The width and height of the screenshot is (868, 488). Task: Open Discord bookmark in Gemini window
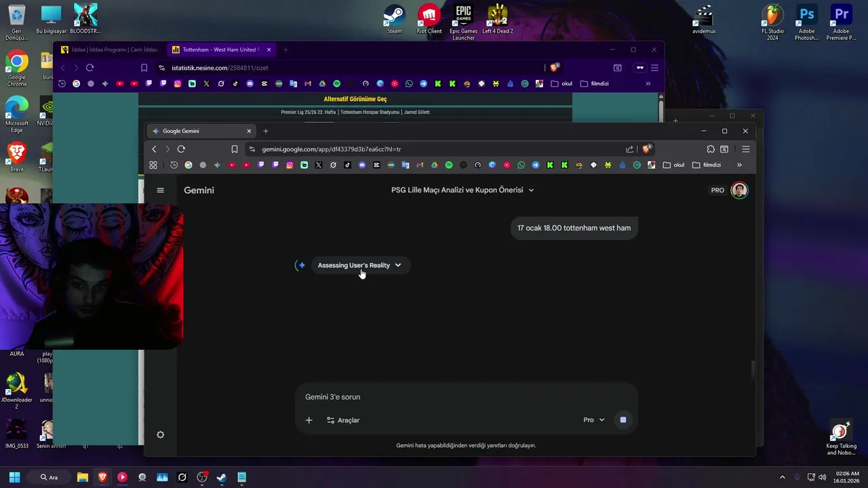362,165
